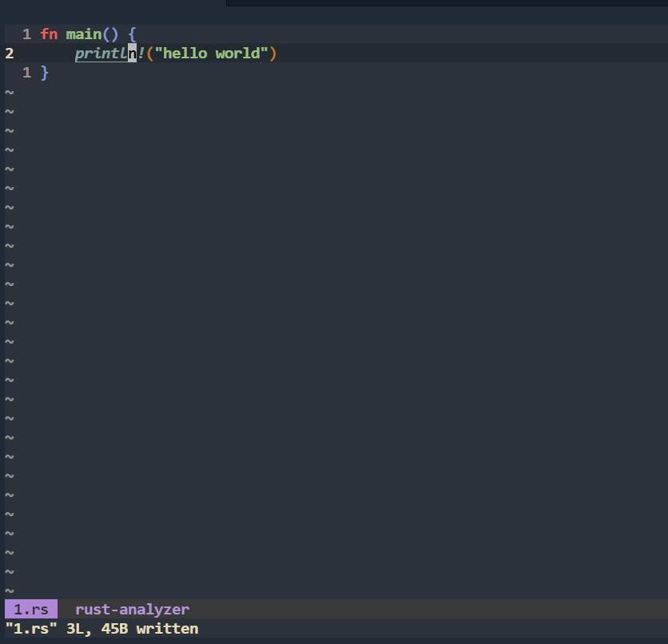Click the cursor block over the letter n
The image size is (668, 644).
coord(130,53)
